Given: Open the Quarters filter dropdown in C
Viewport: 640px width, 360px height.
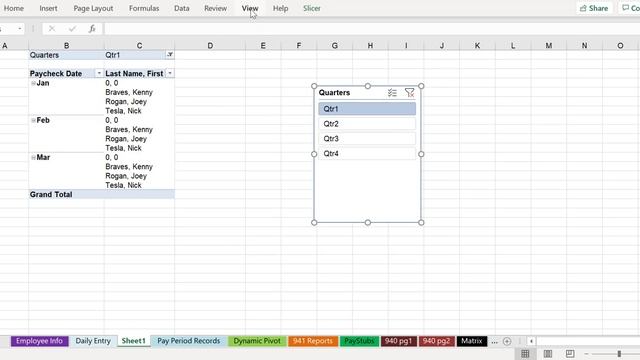Looking at the screenshot, I should pos(170,55).
